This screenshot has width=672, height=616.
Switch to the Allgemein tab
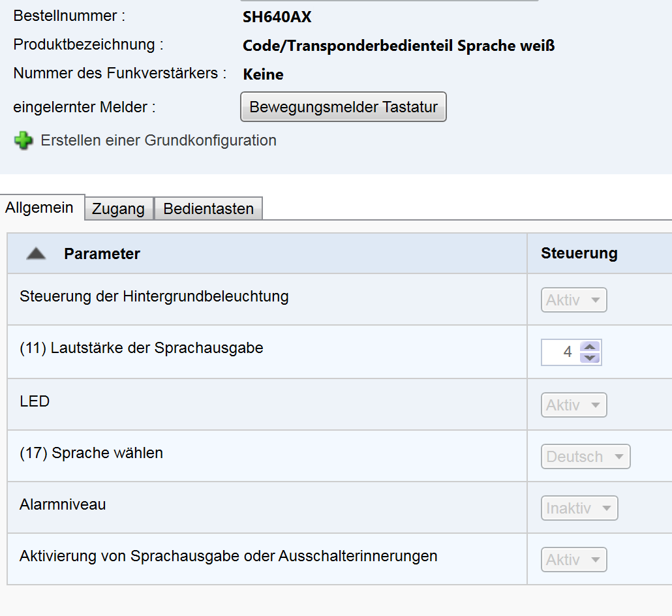click(x=39, y=208)
